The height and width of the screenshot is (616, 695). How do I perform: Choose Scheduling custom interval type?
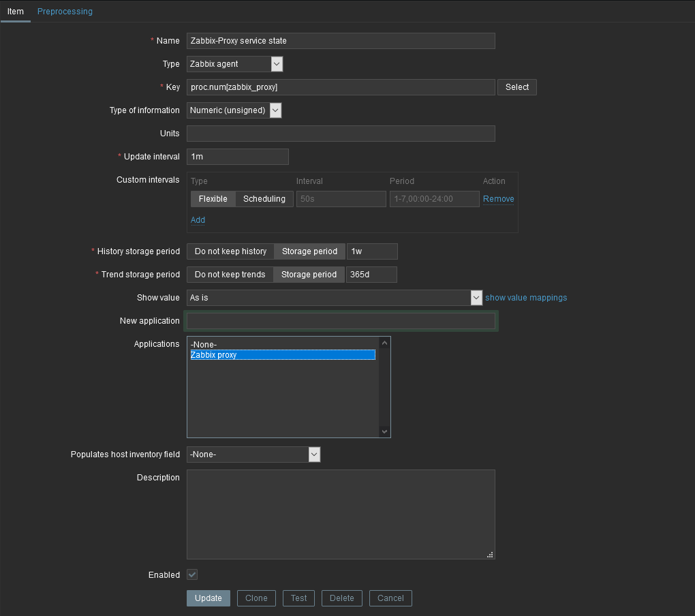(264, 199)
